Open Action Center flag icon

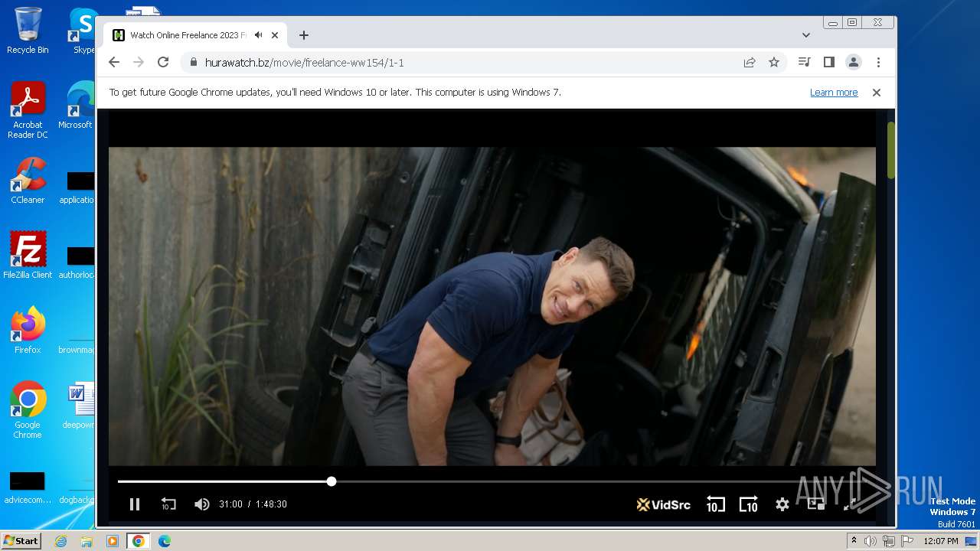[x=907, y=541]
